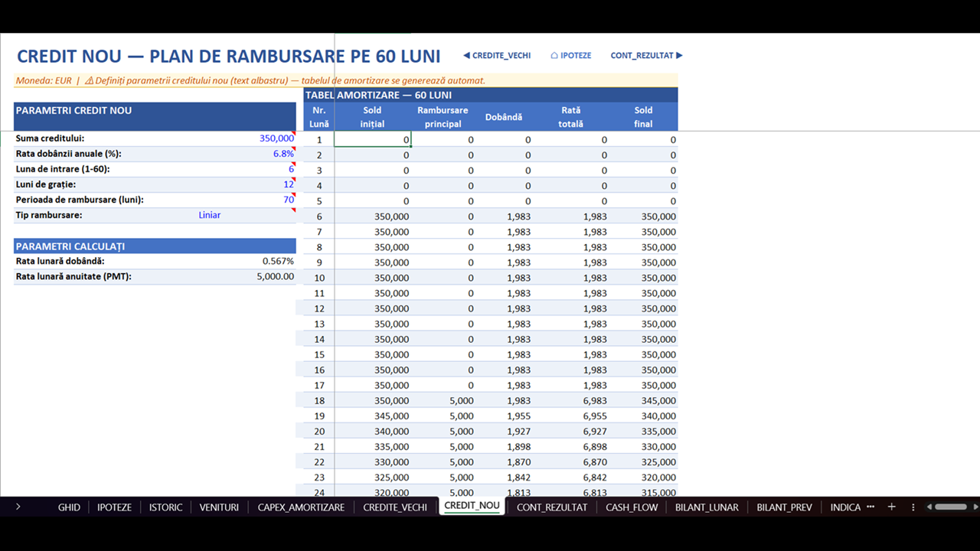
Task: Select the active Sold inițial cell of month 1
Action: click(373, 139)
